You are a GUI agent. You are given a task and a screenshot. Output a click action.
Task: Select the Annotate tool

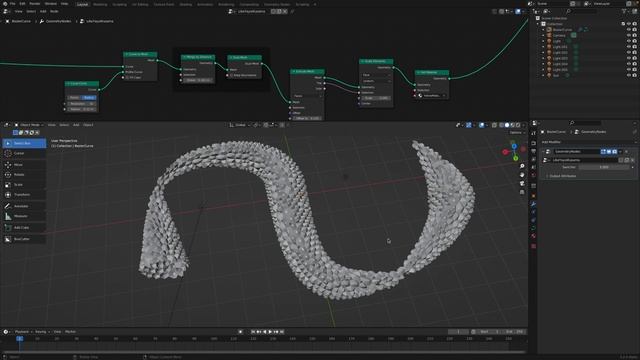pos(24,206)
